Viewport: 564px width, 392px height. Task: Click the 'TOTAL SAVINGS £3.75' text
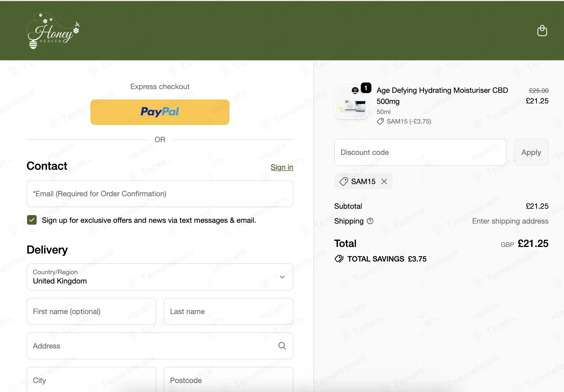pos(387,259)
